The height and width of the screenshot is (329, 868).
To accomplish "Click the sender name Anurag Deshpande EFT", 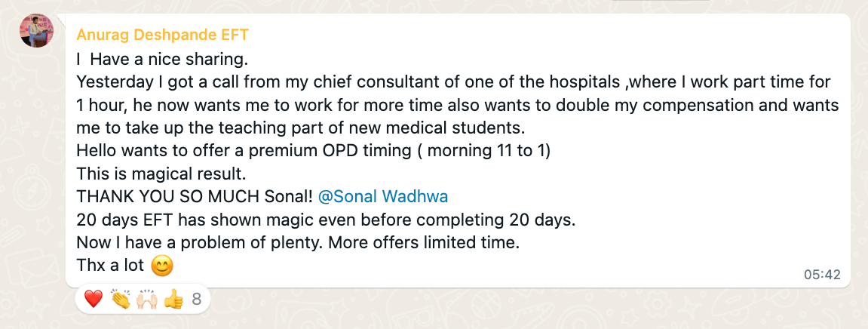I will click(x=162, y=35).
